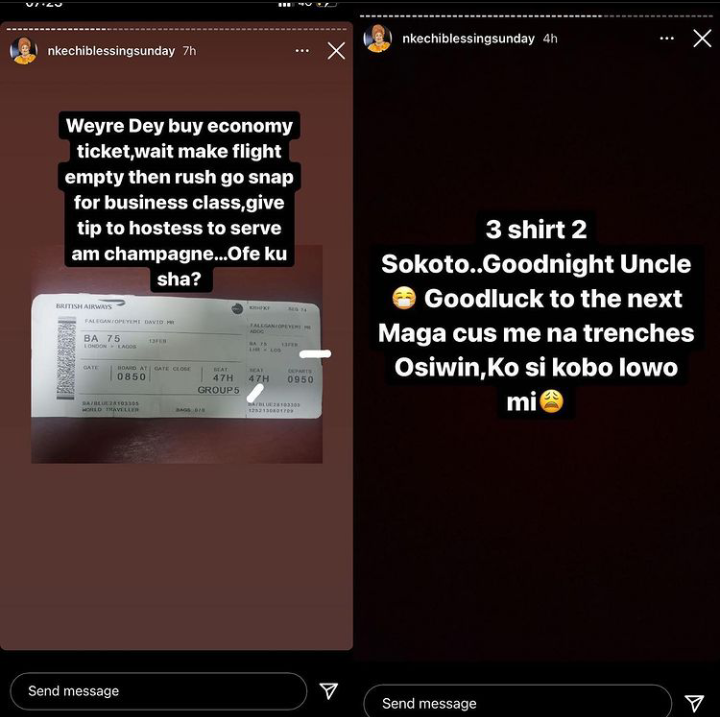Open profile avatar on the 4h story
Viewport: 720px width, 717px height.
click(377, 39)
